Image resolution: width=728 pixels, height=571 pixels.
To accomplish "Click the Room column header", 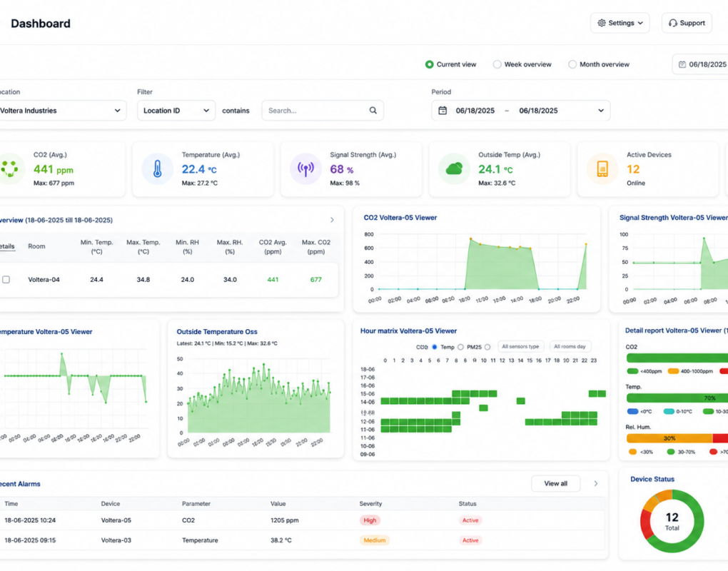I will point(36,246).
